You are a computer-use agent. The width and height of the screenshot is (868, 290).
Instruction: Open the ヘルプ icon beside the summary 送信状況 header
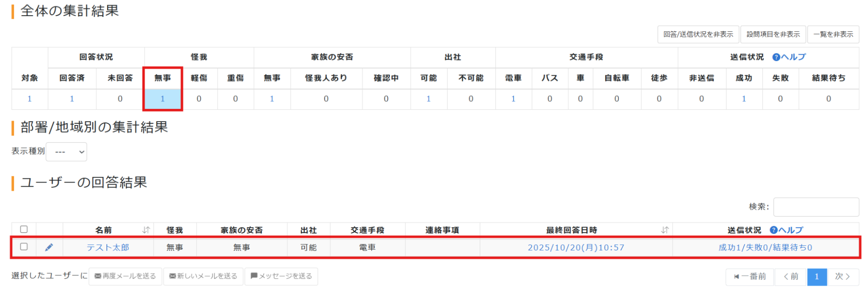(776, 57)
